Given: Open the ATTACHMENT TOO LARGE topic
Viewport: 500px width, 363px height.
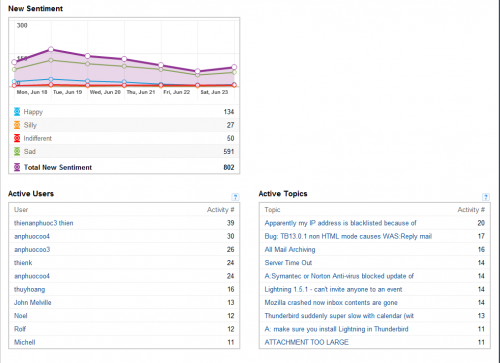Looking at the screenshot, I should coord(307,342).
